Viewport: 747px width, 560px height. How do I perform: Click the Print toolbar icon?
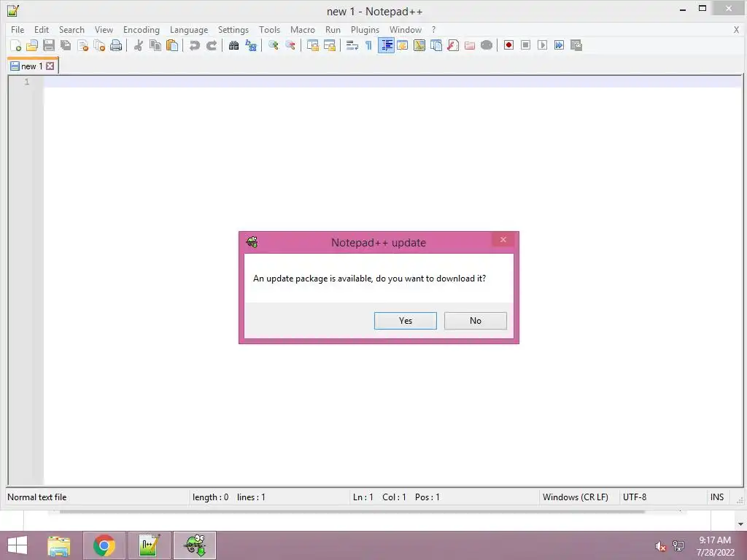pos(116,45)
